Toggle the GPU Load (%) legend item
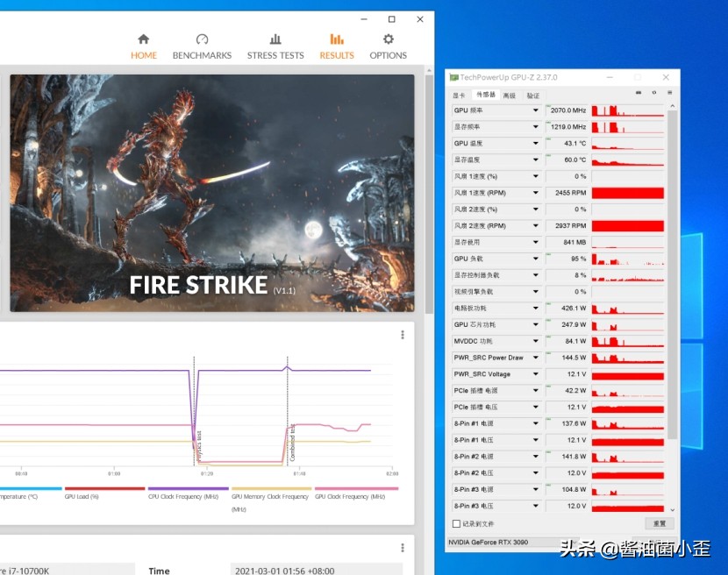 tap(105, 493)
